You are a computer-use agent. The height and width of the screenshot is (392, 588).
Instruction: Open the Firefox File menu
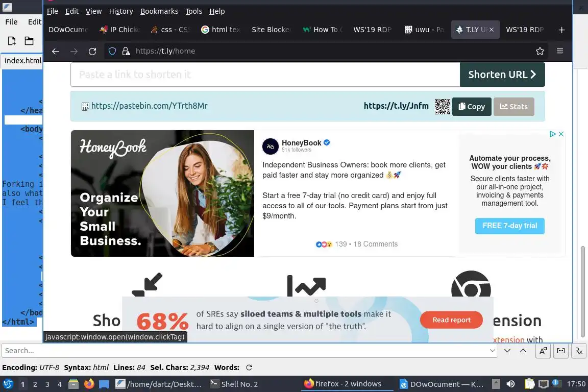coord(53,11)
